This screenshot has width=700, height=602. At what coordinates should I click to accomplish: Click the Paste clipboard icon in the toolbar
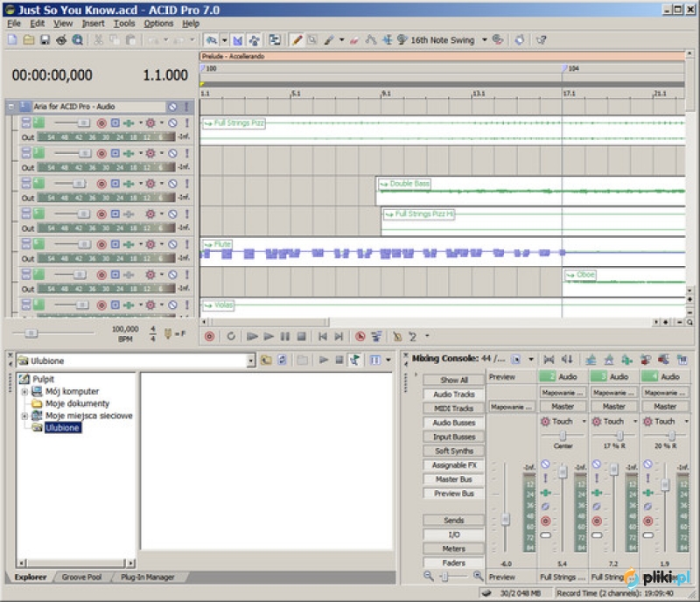point(130,39)
